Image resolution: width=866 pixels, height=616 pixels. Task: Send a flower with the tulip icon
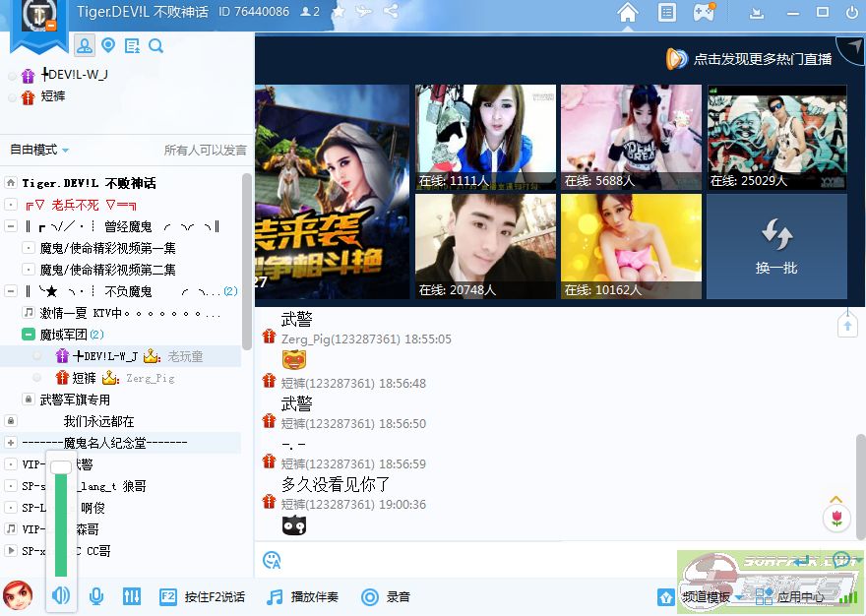click(836, 519)
